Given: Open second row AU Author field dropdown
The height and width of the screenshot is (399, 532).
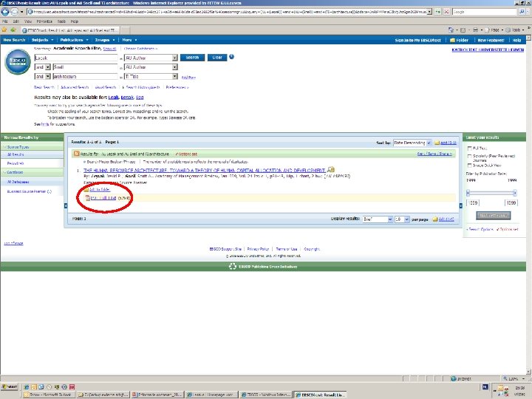Looking at the screenshot, I should click(174, 67).
